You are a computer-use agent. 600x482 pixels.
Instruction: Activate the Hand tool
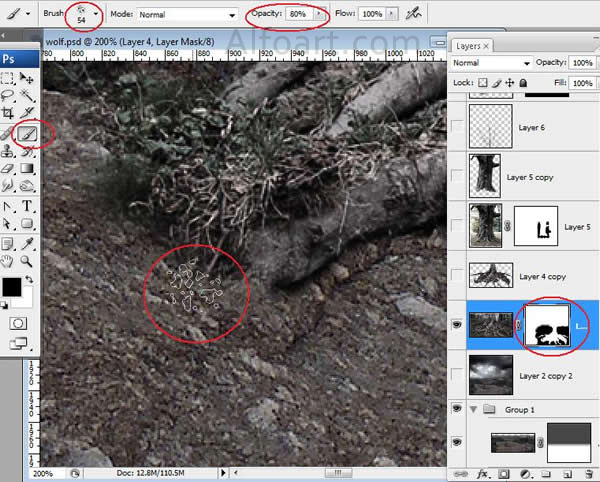pyautogui.click(x=8, y=261)
